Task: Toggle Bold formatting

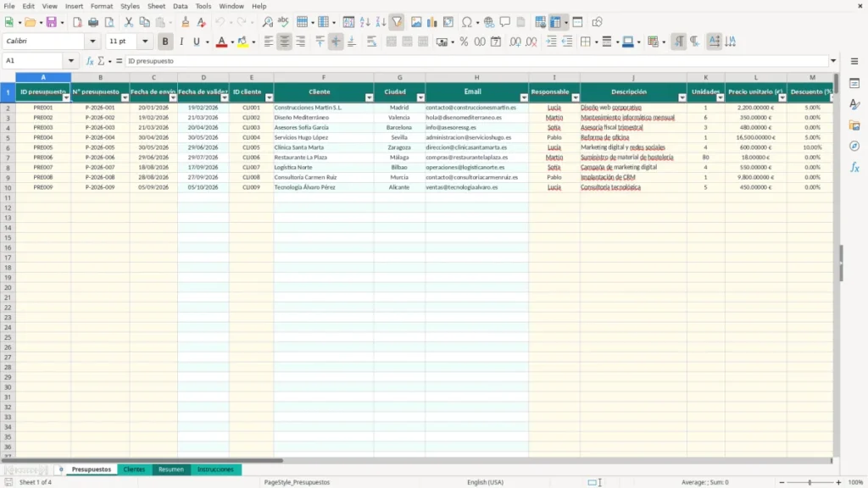Action: [165, 42]
